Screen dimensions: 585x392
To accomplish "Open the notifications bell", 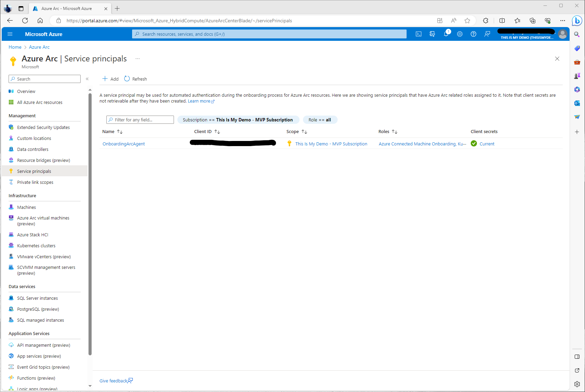I will 446,34.
